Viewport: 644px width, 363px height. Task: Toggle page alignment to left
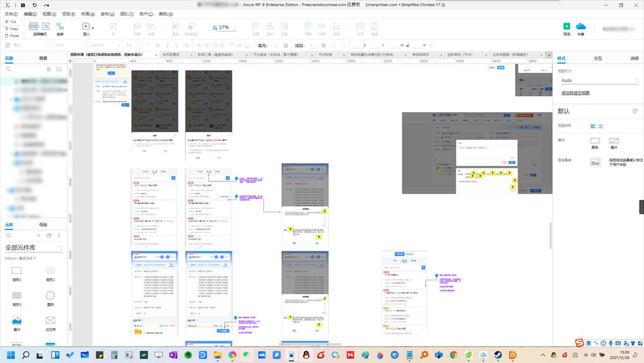pyautogui.click(x=592, y=126)
